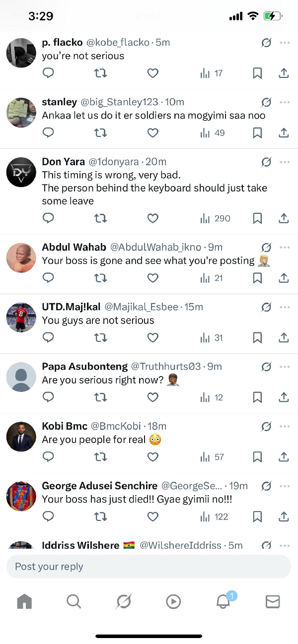
Task: Bookmark UTD.Maj!kal's post
Action: [x=257, y=338]
